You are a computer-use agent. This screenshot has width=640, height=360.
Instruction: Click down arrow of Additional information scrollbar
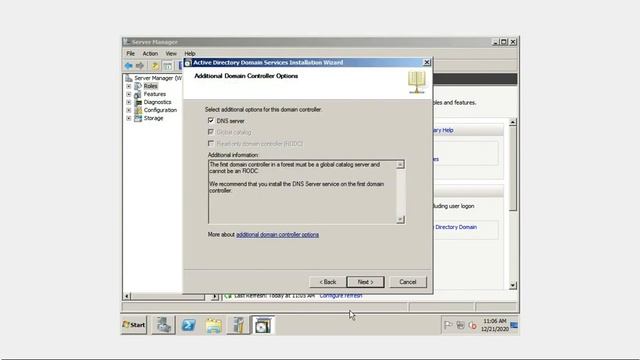(x=400, y=220)
